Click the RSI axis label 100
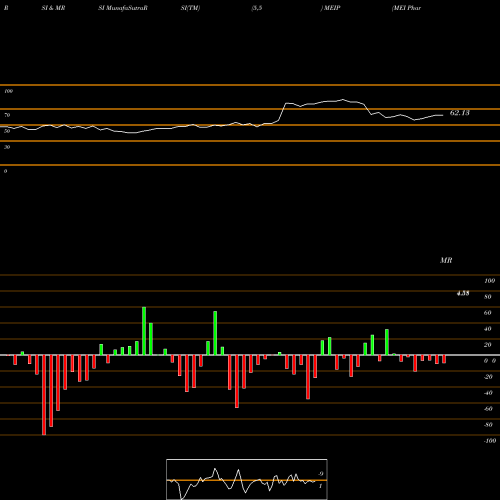The height and width of the screenshot is (500, 500). [8, 91]
